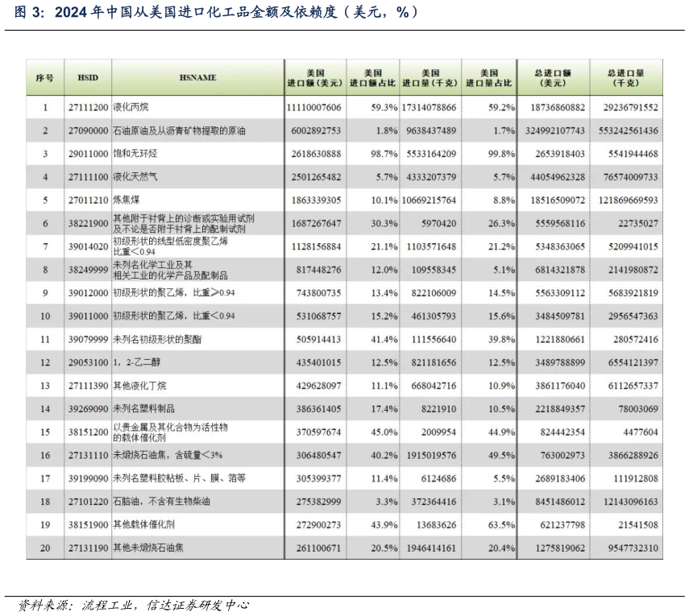689x616 pixels.
Task: Click the HSID column header
Action: click(87, 77)
